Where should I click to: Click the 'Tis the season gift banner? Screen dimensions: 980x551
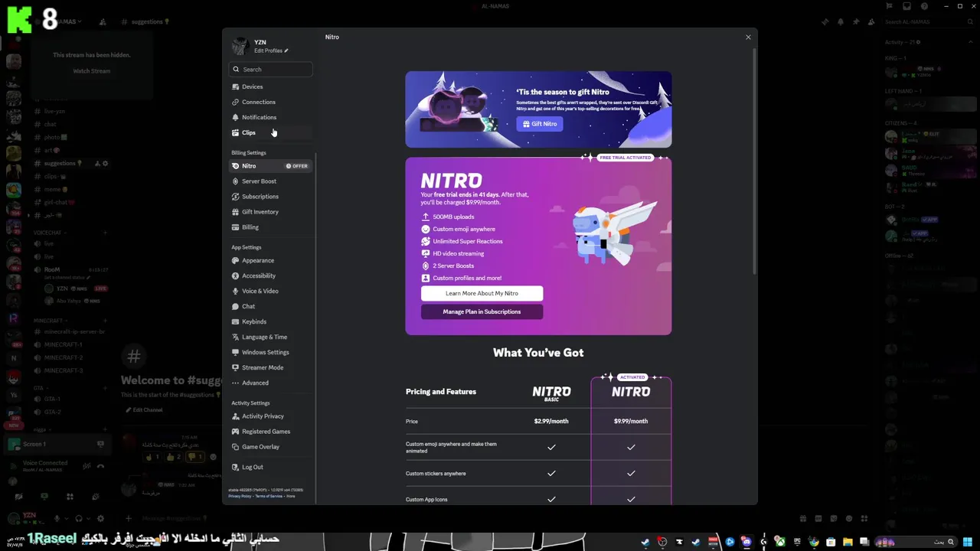pyautogui.click(x=538, y=109)
